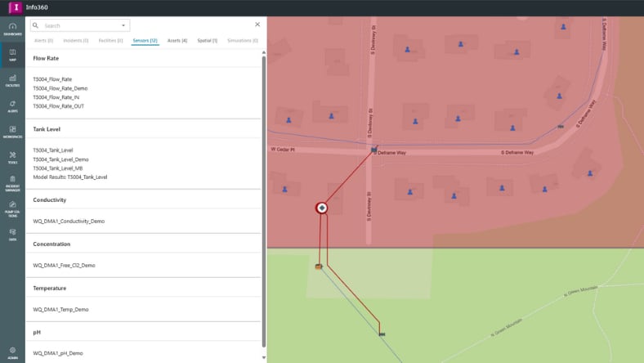Open Workspaces from the sidebar
644x363 pixels.
12,132
